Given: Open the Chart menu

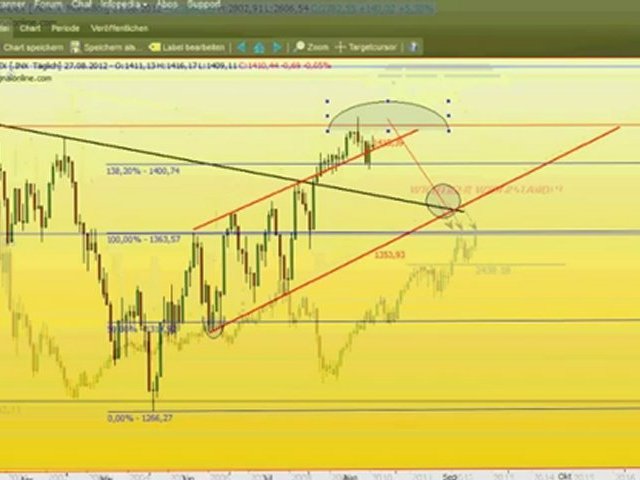Looking at the screenshot, I should (x=30, y=29).
